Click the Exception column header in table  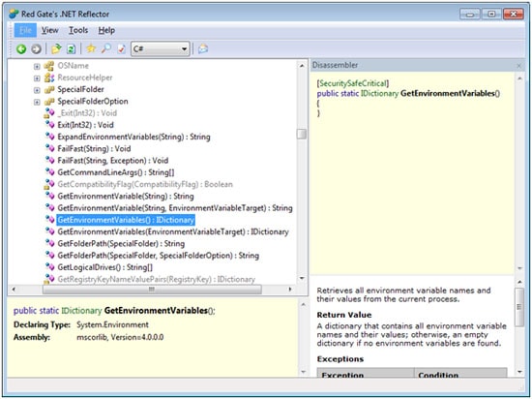click(x=366, y=373)
